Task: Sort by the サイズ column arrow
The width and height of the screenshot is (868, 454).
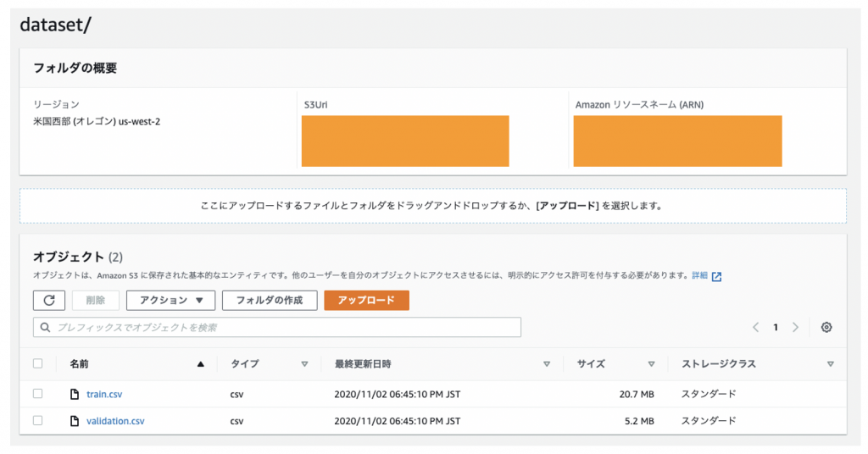Action: [x=651, y=364]
